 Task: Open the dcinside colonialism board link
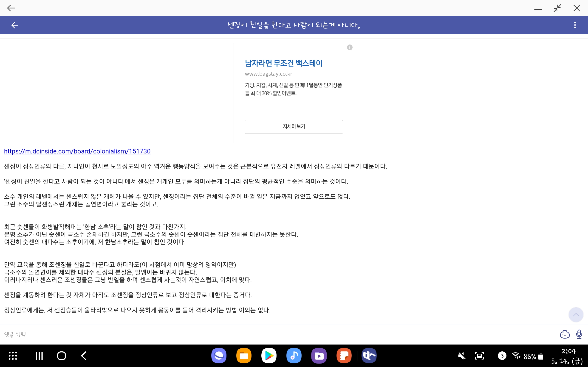(x=77, y=151)
